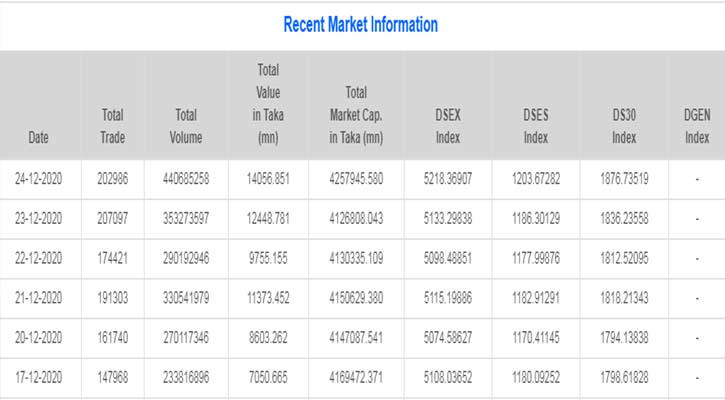725x400 pixels.
Task: Select the 20-12-2020 date cell
Action: (39, 338)
